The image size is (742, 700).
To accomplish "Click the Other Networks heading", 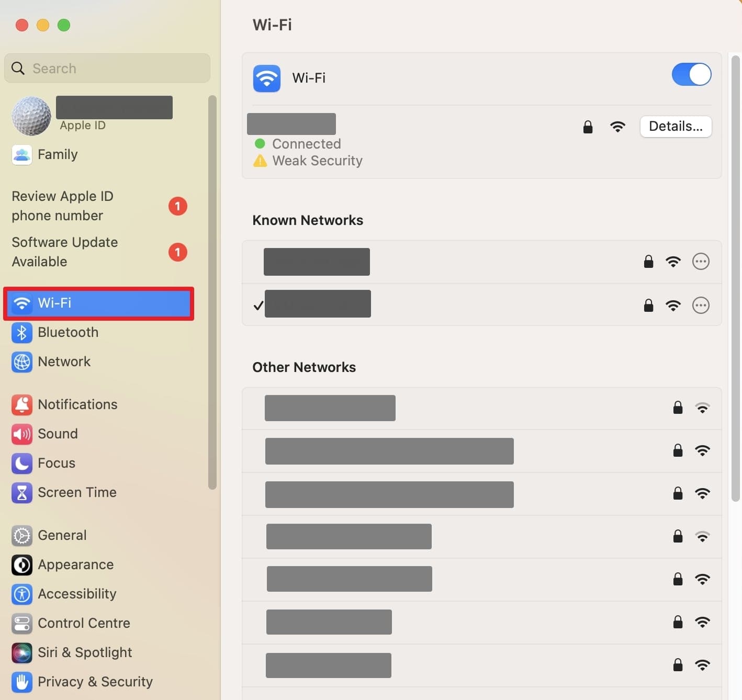I will pyautogui.click(x=304, y=367).
